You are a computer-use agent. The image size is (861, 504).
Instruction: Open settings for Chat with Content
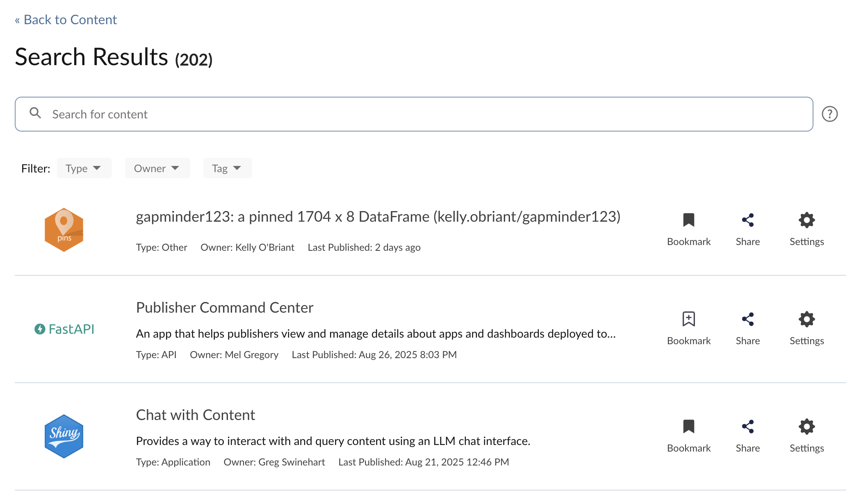pos(807,436)
